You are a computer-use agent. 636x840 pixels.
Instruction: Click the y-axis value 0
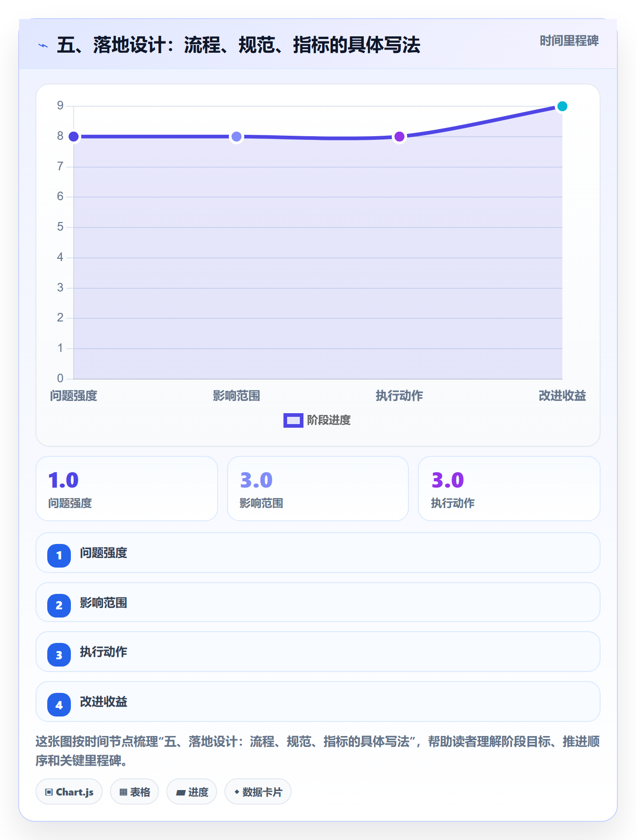(60, 378)
